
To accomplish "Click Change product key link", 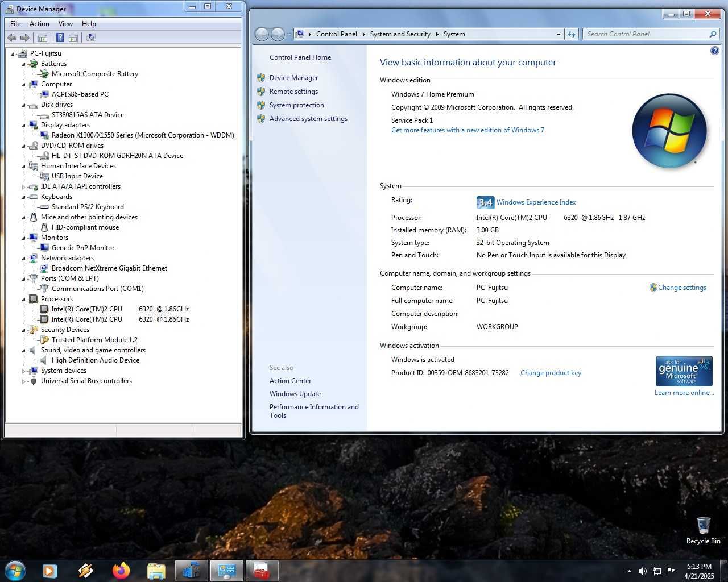I will [551, 373].
